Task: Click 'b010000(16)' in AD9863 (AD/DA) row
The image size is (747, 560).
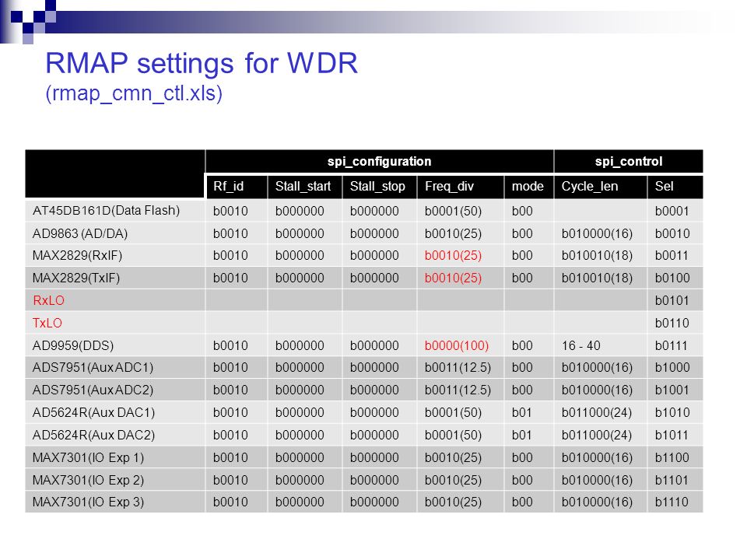Action: pyautogui.click(x=597, y=233)
